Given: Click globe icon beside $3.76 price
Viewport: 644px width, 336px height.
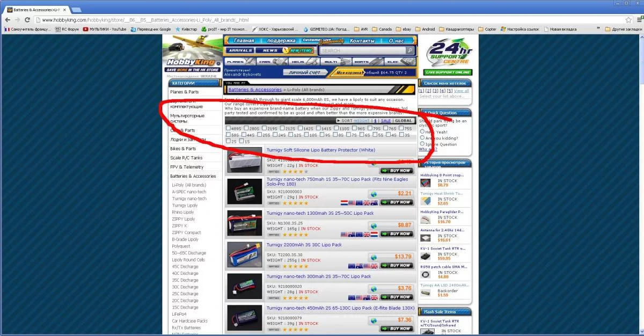Looking at the screenshot, I should point(374,288).
